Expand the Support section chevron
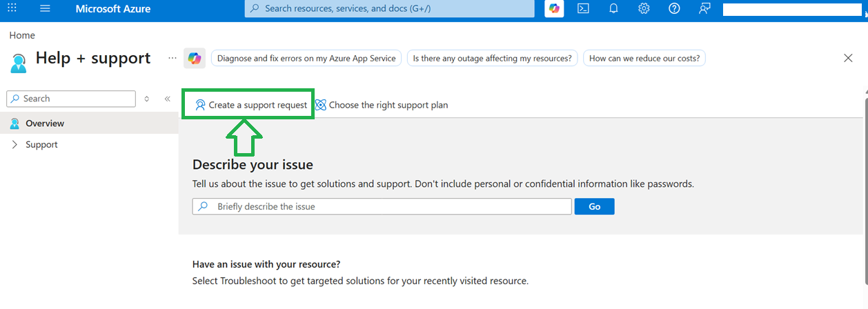The width and height of the screenshot is (868, 309). pyautogui.click(x=15, y=145)
